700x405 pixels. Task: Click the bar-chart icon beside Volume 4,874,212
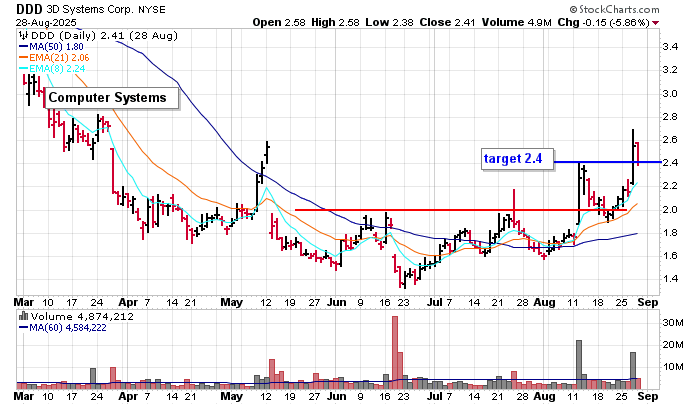coord(24,316)
